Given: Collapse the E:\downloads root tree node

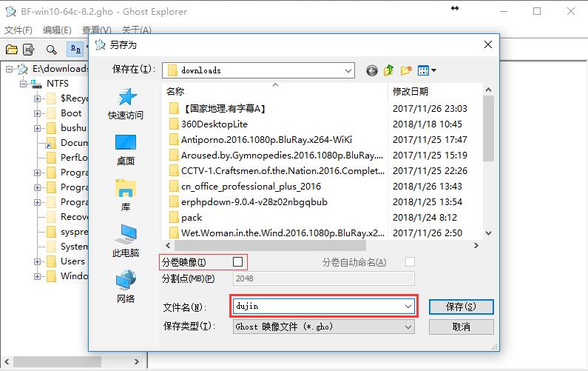Looking at the screenshot, I should tap(9, 69).
